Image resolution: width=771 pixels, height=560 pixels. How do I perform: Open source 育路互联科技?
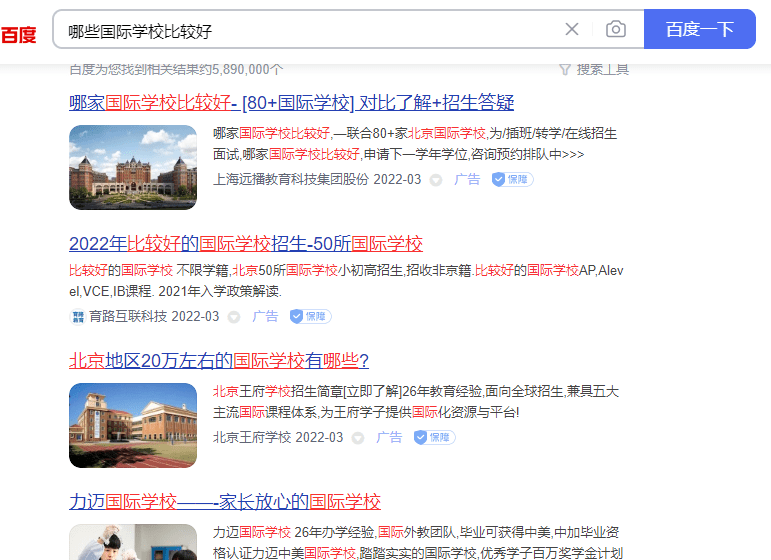pos(128,316)
